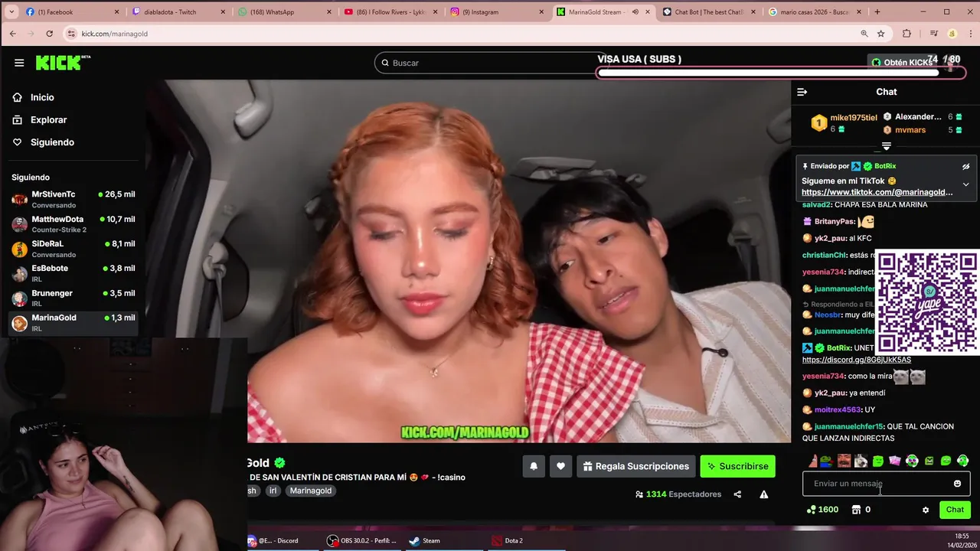Collapse the chat panel with arrow icon
Image resolution: width=980 pixels, height=551 pixels.
(x=802, y=92)
